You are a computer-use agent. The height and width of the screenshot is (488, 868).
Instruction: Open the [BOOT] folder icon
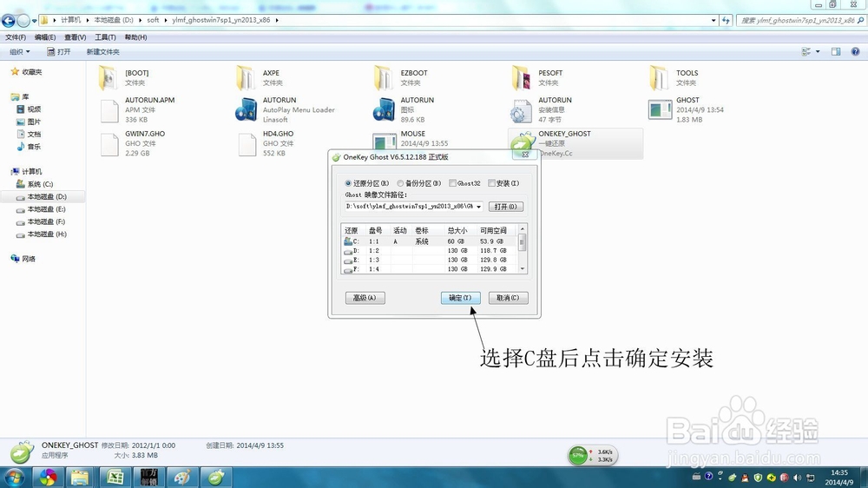coord(108,77)
